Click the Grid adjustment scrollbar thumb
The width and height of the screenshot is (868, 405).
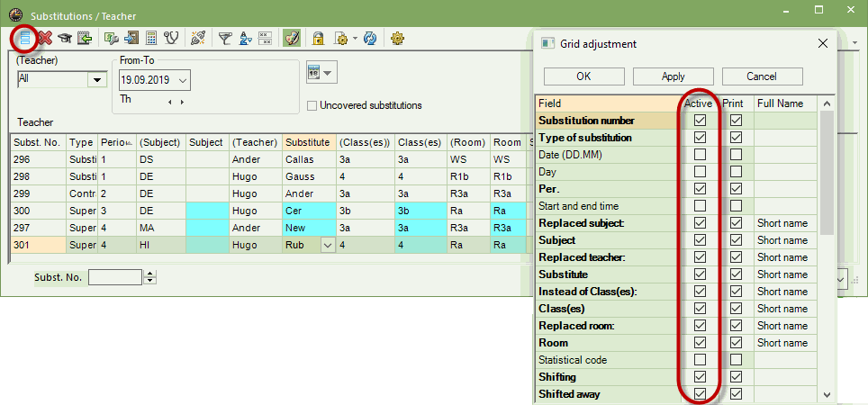click(827, 173)
